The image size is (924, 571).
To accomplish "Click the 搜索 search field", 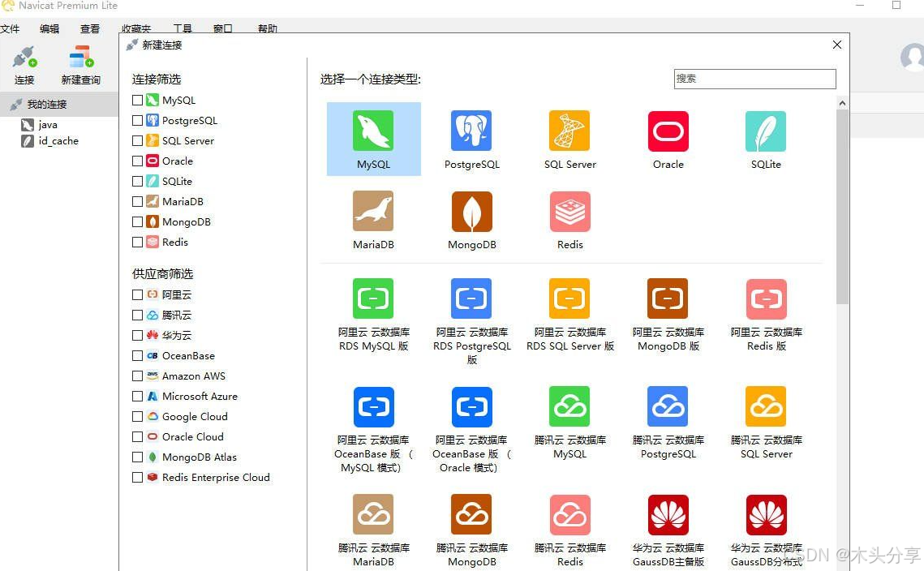I will (755, 79).
